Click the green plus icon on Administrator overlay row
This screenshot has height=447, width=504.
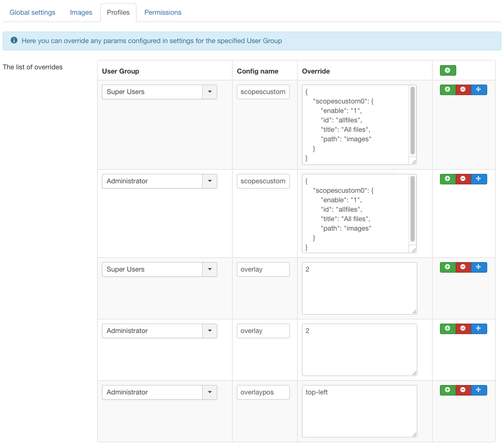(447, 328)
